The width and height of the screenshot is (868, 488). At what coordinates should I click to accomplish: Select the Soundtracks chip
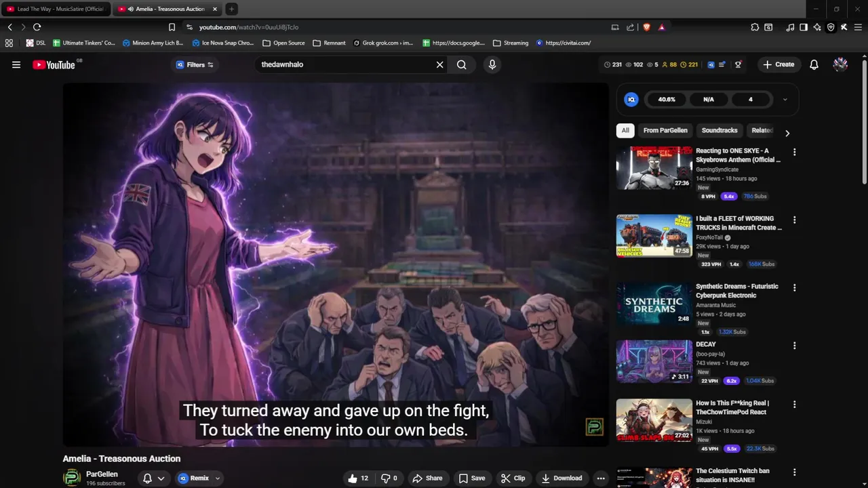tap(719, 130)
